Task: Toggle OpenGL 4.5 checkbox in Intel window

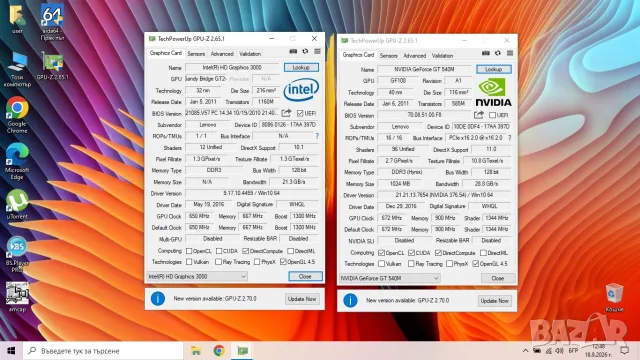Action: coord(283,262)
